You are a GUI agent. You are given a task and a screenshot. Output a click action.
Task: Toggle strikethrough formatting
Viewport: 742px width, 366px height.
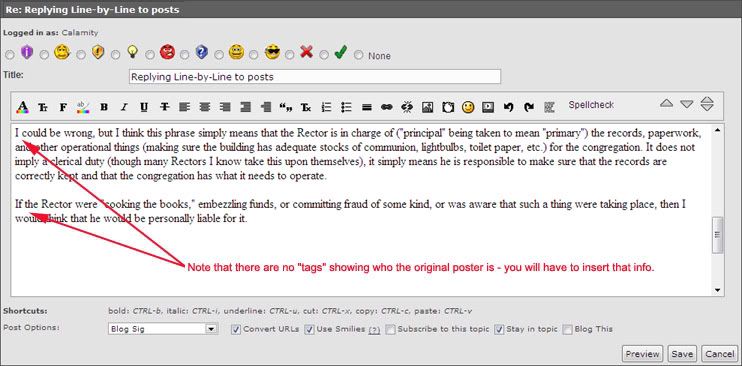tap(164, 107)
